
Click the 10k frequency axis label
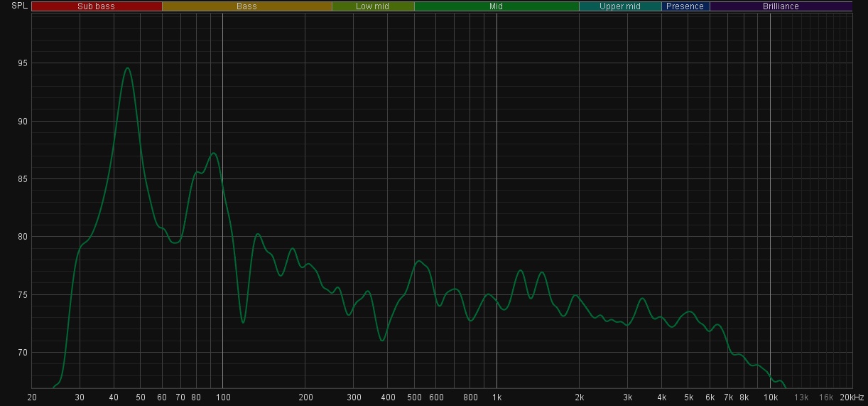[x=770, y=397]
